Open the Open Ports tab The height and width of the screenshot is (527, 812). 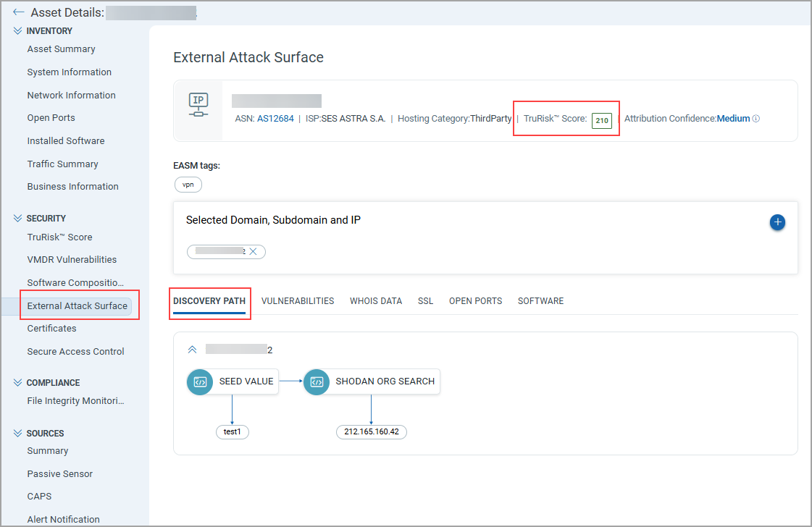475,300
